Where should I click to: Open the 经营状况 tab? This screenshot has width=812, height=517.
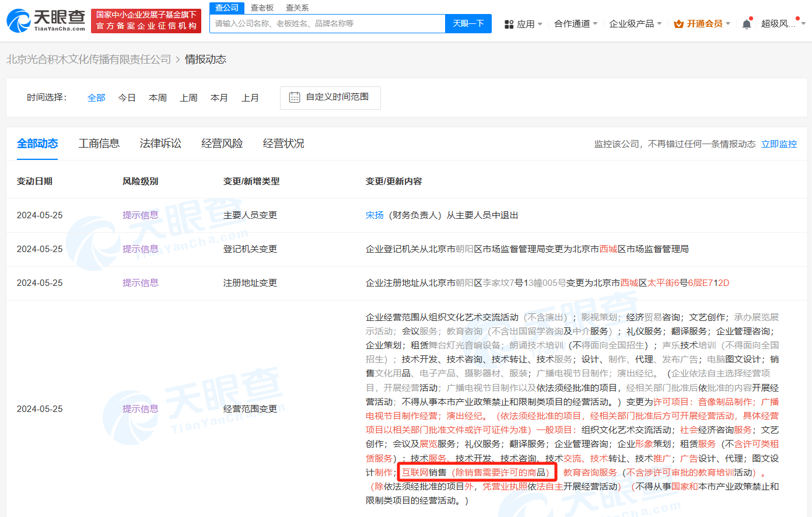tap(283, 143)
